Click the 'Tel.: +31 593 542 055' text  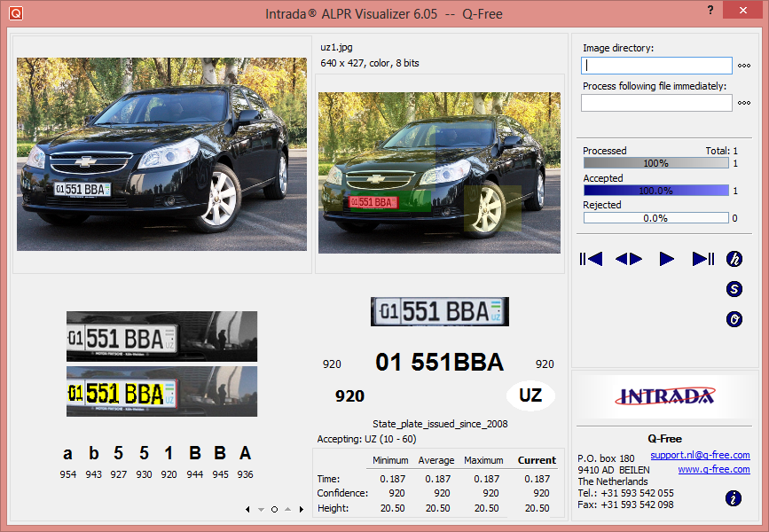click(626, 493)
